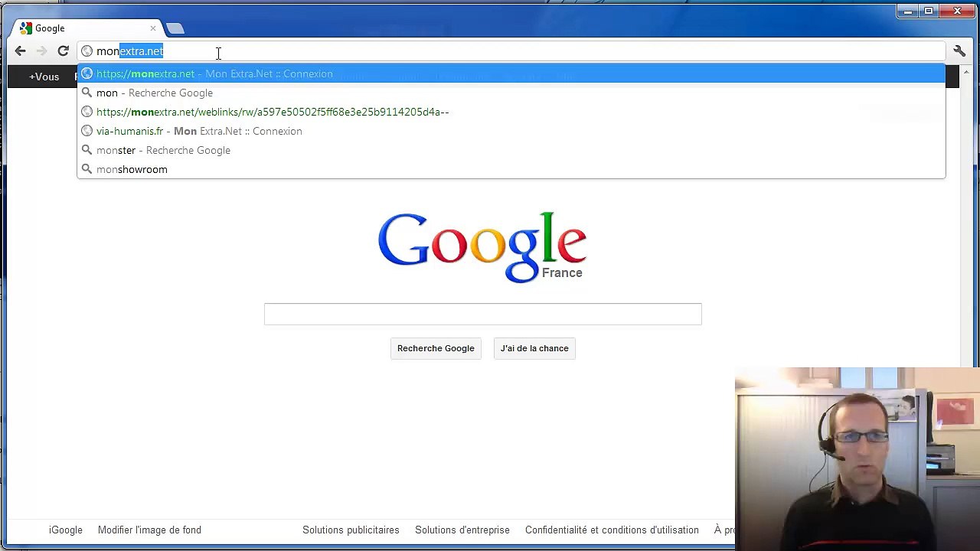Click the webcam video overlay
Viewport: 980px width, 551px height.
(x=857, y=459)
